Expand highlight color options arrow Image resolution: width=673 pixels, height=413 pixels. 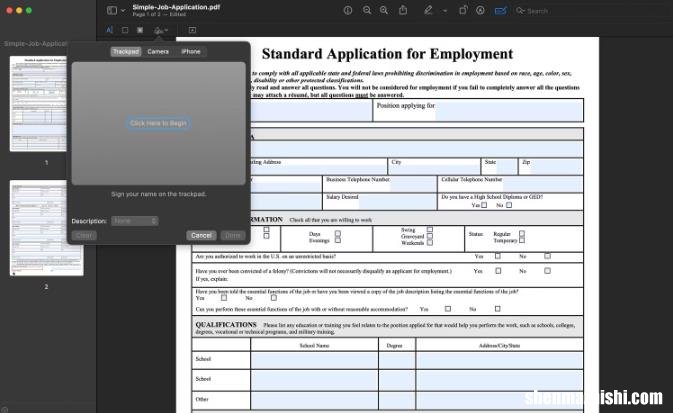click(445, 11)
